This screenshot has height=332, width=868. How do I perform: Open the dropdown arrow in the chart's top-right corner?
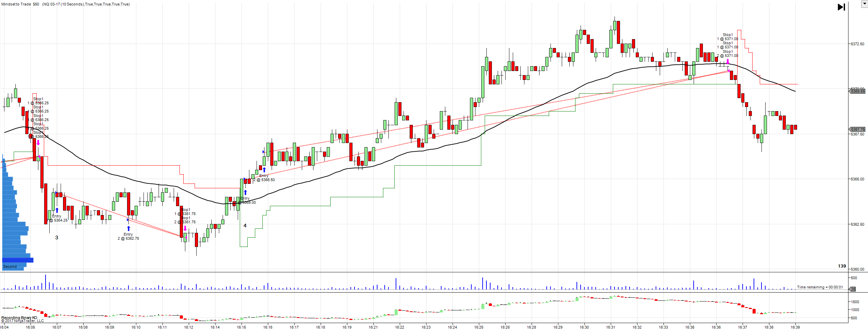tap(864, 4)
